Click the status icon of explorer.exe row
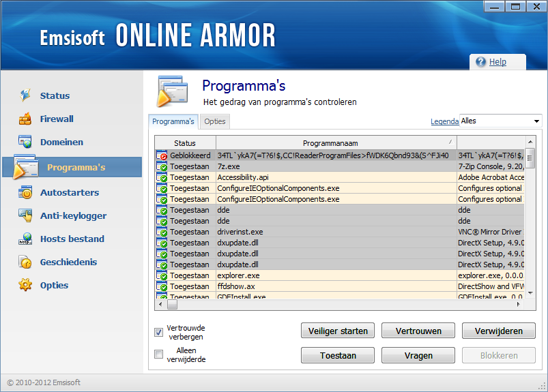The width and height of the screenshot is (548, 392). [x=162, y=275]
